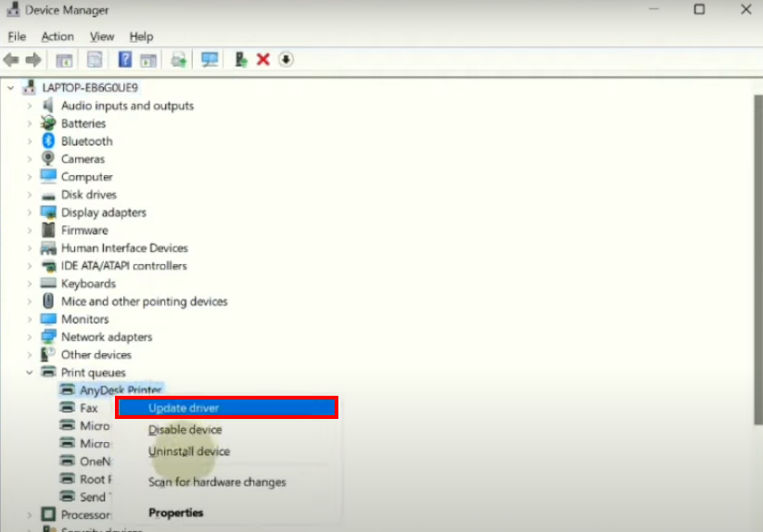Image resolution: width=763 pixels, height=532 pixels.
Task: Select the Firmware category label
Action: [84, 230]
